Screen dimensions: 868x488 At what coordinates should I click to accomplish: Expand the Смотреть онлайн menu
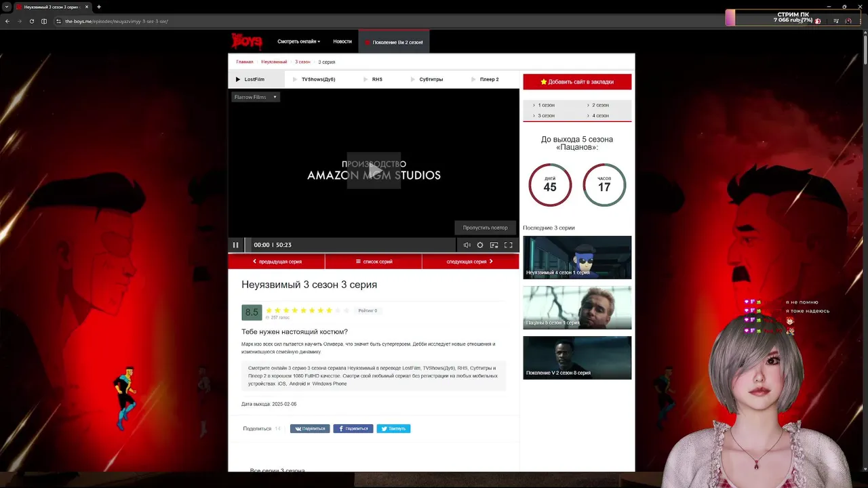click(x=298, y=41)
